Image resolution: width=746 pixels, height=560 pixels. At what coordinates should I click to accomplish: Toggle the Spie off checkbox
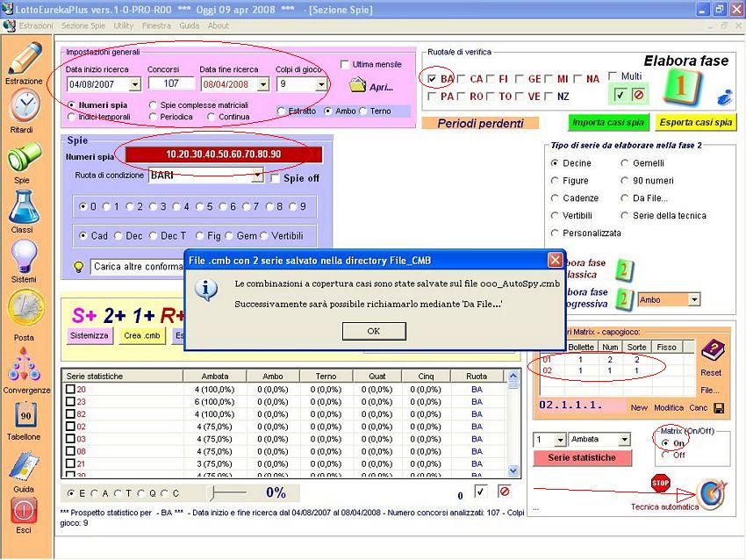tap(275, 178)
